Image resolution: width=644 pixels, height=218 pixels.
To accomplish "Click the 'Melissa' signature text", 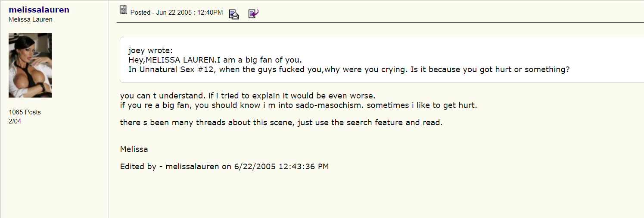I will (x=134, y=149).
